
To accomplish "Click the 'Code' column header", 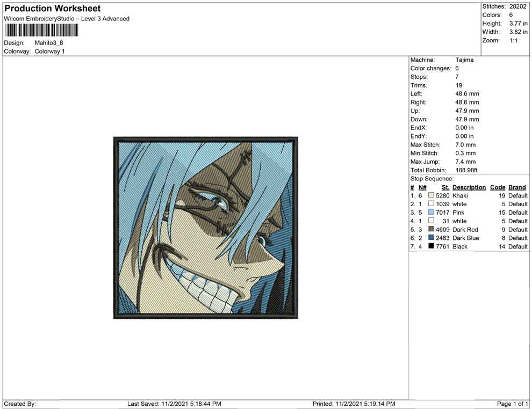I will (498, 187).
